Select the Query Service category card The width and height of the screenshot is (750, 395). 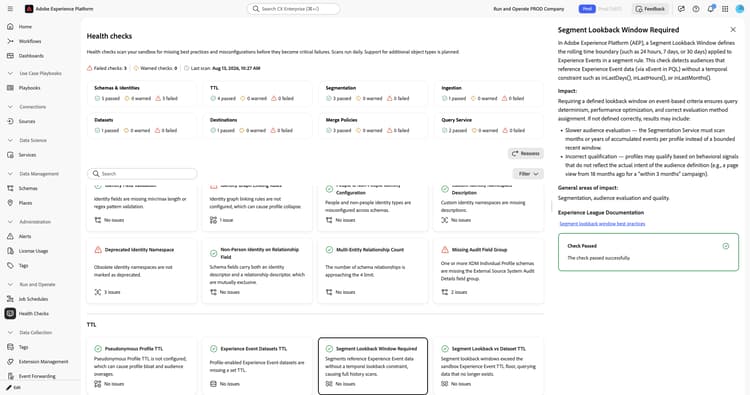coord(489,125)
